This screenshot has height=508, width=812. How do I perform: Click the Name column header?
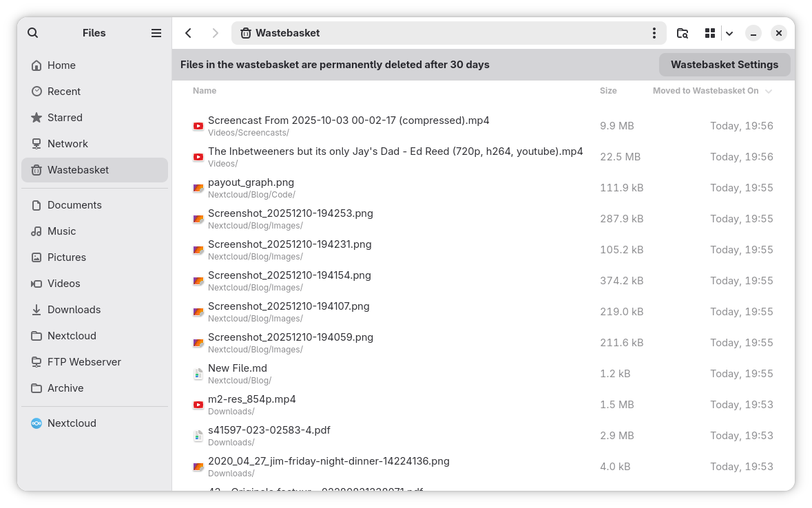205,91
